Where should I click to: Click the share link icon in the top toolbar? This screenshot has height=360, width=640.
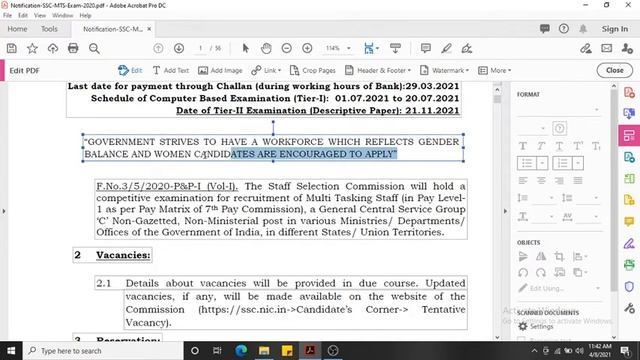586,49
